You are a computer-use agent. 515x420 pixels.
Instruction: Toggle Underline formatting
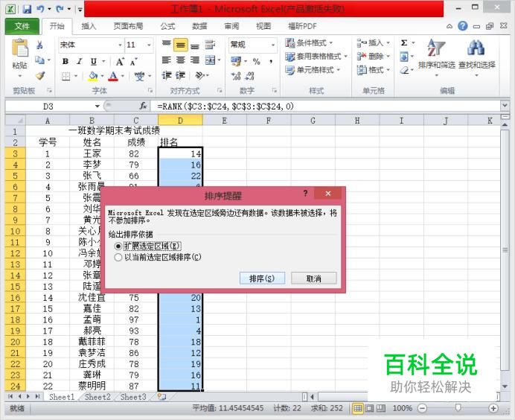94,61
